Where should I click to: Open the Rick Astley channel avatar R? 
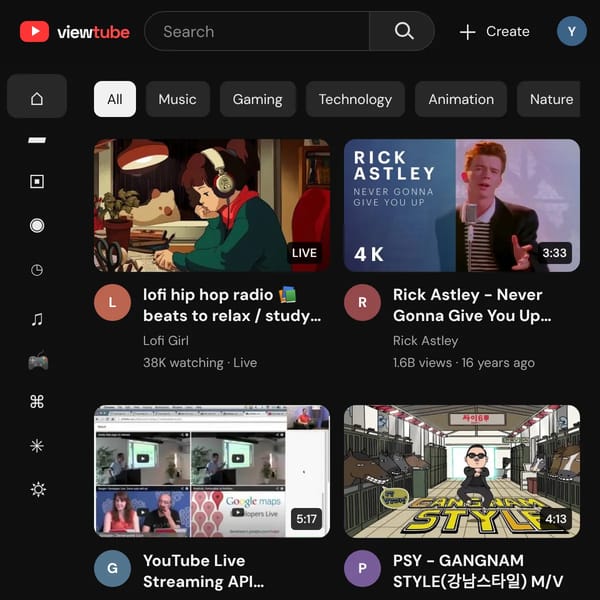362,302
